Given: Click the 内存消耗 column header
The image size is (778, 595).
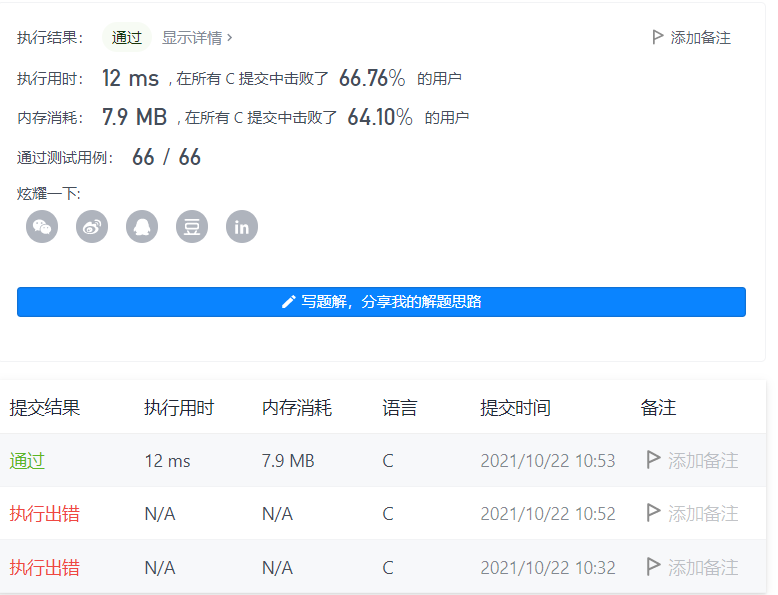Looking at the screenshot, I should (x=296, y=408).
